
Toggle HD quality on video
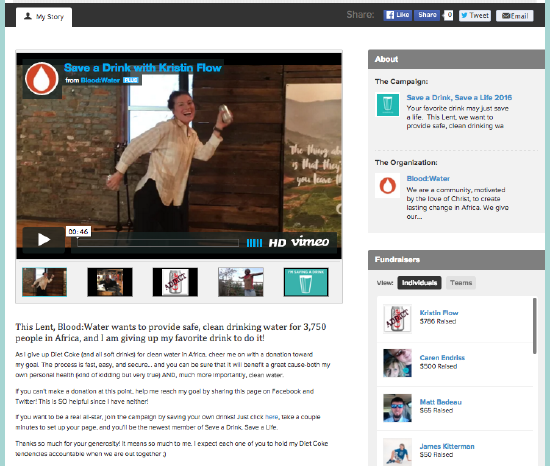click(x=277, y=243)
